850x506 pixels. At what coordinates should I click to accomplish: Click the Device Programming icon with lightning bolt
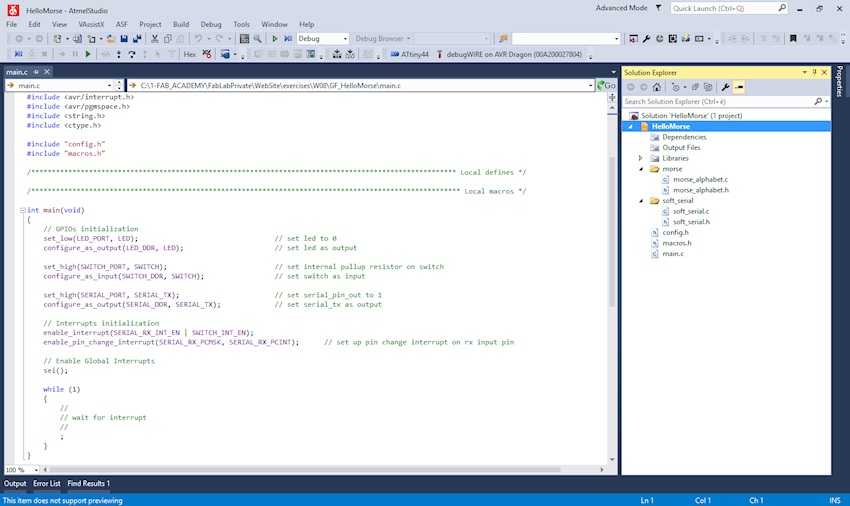[686, 39]
